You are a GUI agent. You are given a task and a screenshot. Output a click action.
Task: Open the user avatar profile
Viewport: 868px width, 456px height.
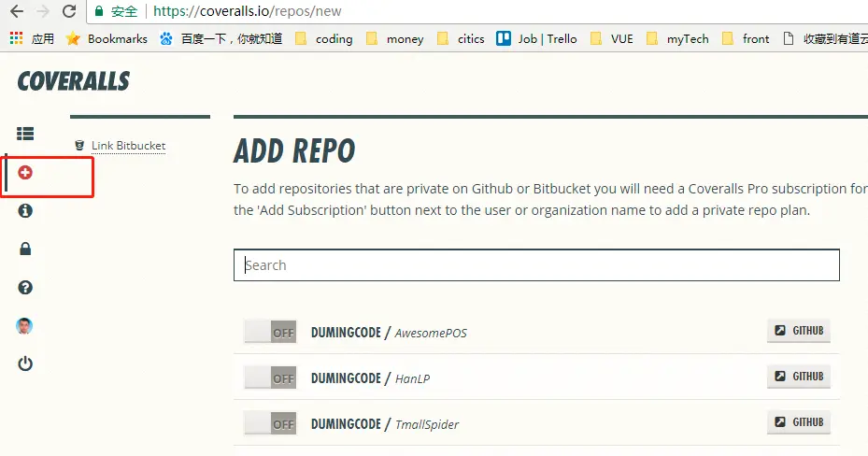click(x=24, y=326)
